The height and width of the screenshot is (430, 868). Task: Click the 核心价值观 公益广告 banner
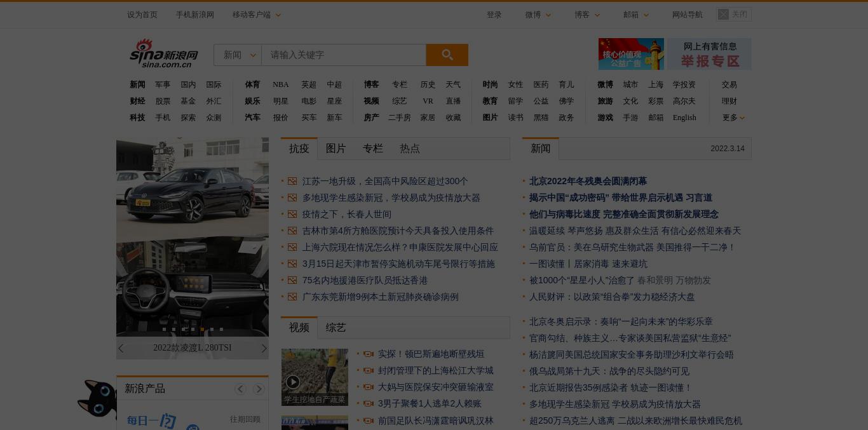[631, 54]
